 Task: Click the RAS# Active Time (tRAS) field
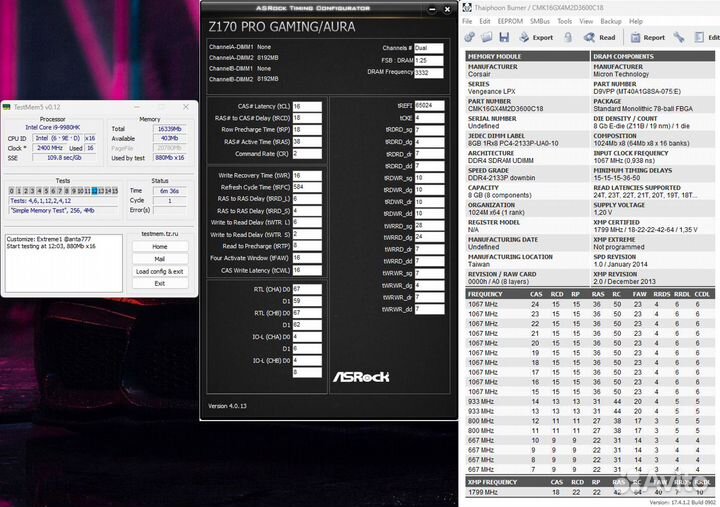[x=307, y=142]
